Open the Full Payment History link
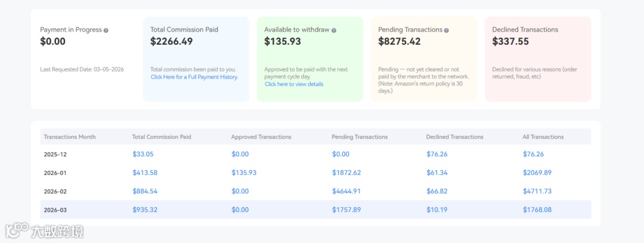This screenshot has width=644, height=243. click(x=194, y=77)
